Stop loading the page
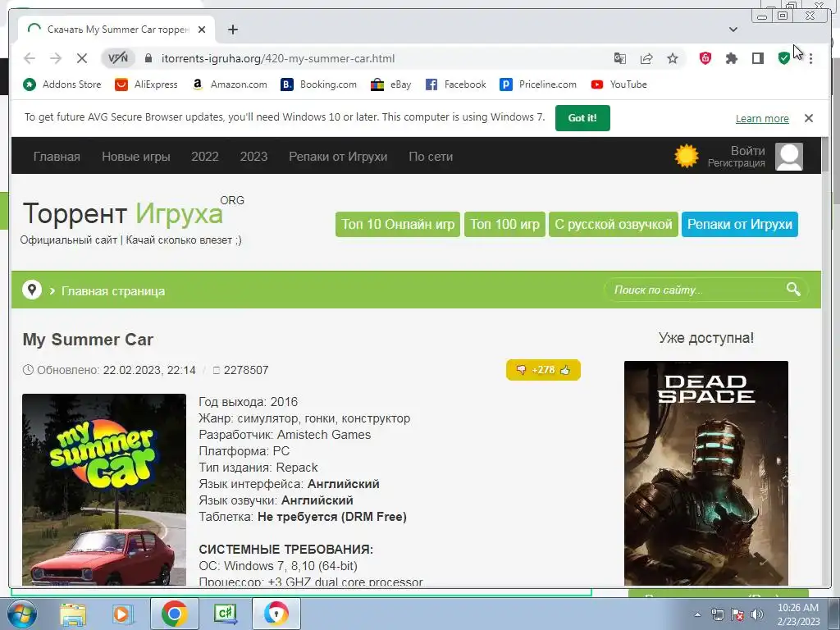 [x=82, y=58]
